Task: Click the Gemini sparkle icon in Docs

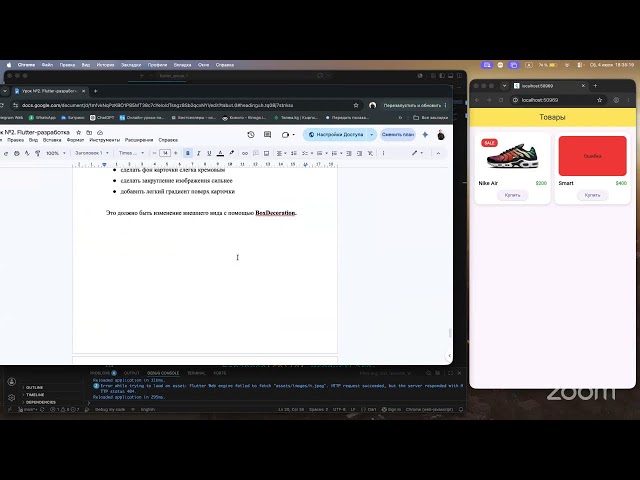Action: click(425, 135)
